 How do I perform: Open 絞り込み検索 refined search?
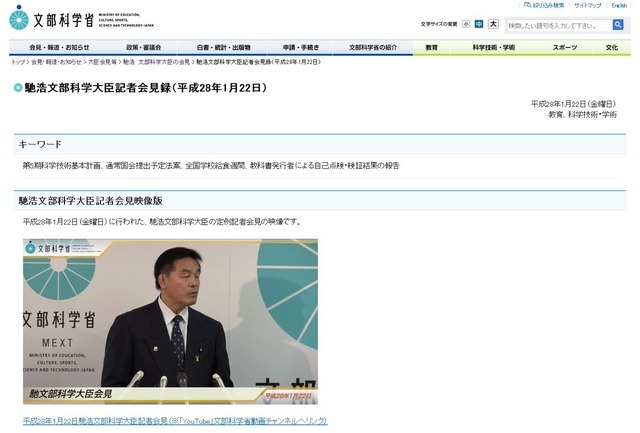click(x=542, y=5)
